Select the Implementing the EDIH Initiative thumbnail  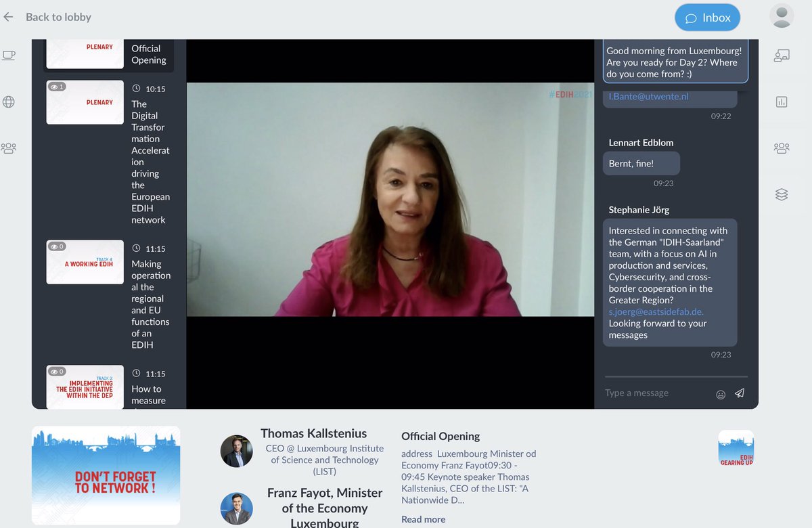click(85, 387)
